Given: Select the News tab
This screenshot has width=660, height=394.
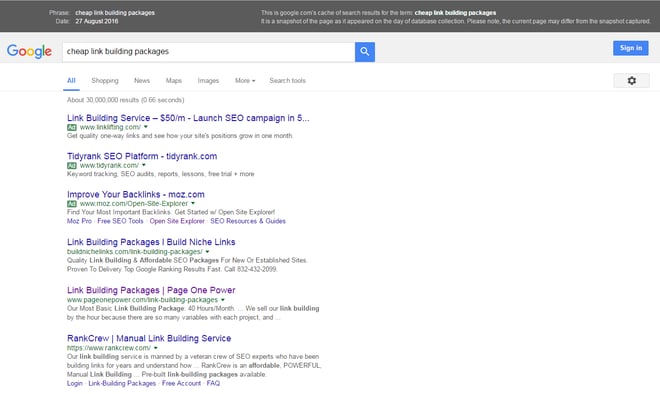Looking at the screenshot, I should coord(142,80).
